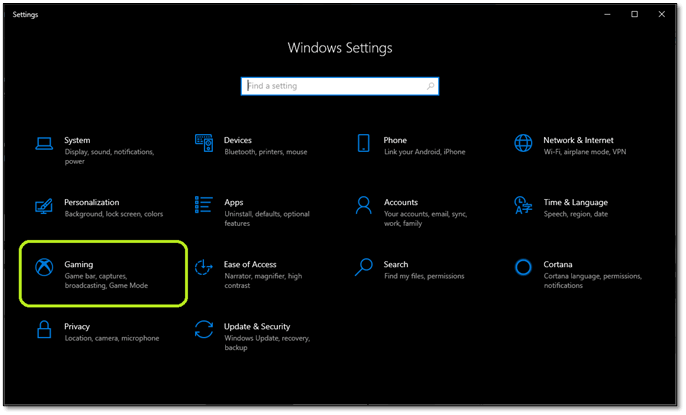This screenshot has width=686, height=415.
Task: Click 'Uninstall, defaults, optional features' text
Action: click(x=267, y=219)
